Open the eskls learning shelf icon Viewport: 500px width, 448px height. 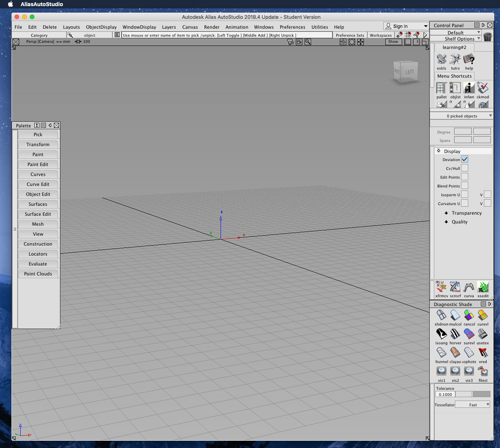point(442,59)
